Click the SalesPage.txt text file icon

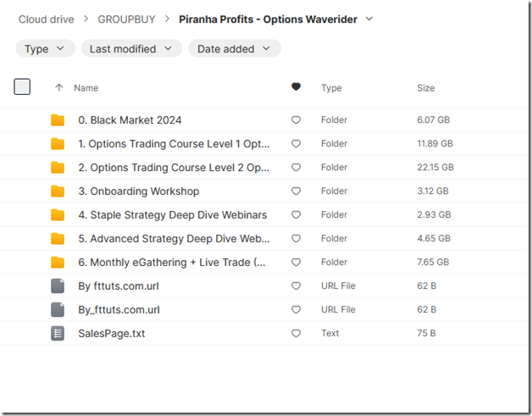point(57,334)
